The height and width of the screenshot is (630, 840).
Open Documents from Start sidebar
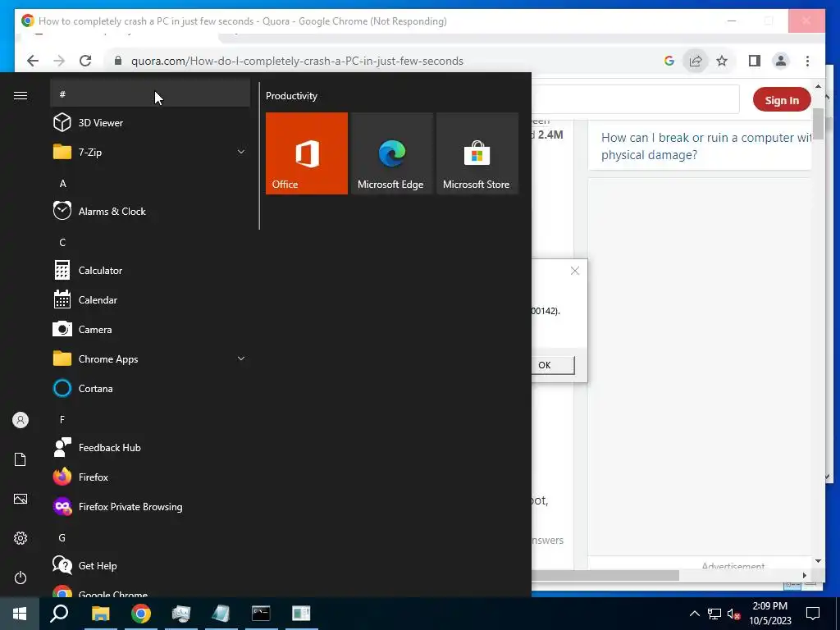click(21, 459)
